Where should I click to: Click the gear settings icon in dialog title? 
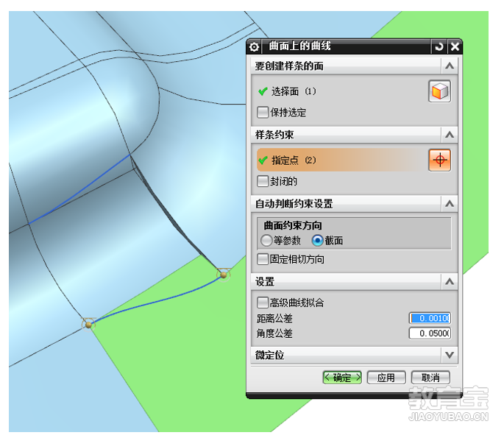(254, 47)
